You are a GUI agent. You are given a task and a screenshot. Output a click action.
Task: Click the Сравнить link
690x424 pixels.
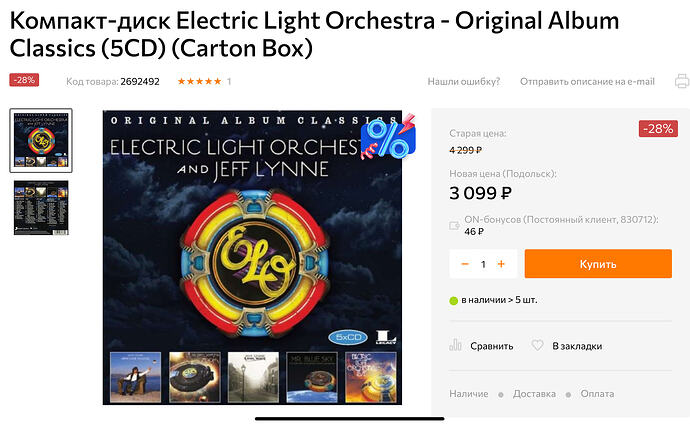point(491,346)
